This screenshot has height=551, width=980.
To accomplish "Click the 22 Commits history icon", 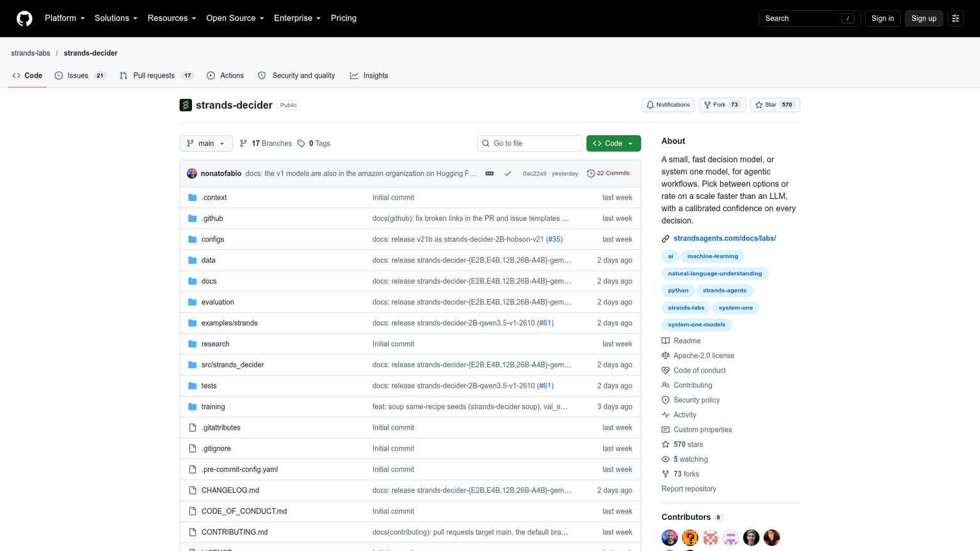I will [x=591, y=173].
